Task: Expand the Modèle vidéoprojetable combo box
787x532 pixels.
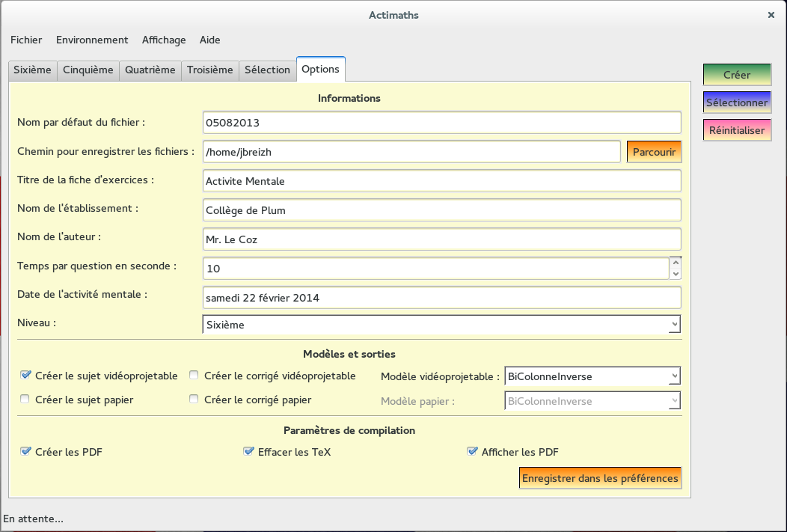Action: pos(592,376)
